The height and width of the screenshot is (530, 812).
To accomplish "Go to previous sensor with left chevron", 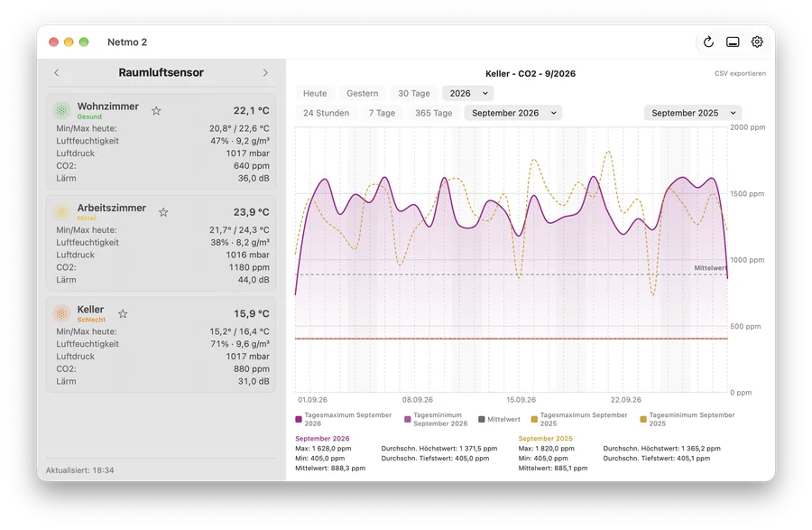I will tap(57, 72).
